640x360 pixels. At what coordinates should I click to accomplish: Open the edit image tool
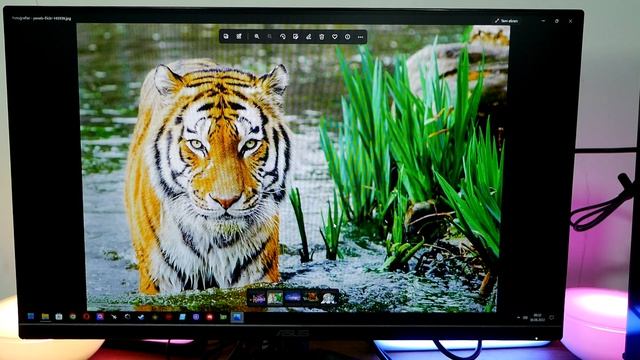click(296, 37)
